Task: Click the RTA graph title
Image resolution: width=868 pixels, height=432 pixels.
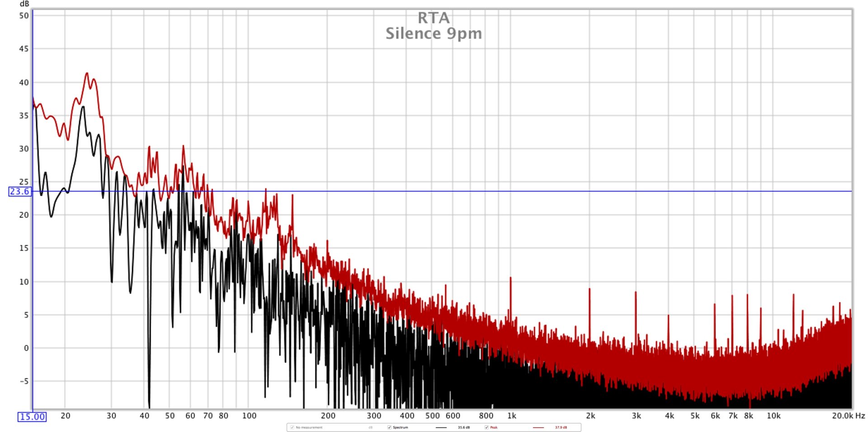Action: [x=434, y=18]
